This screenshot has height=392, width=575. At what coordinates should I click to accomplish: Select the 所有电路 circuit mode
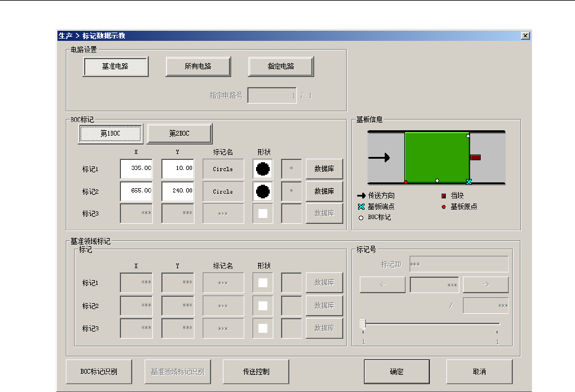198,67
